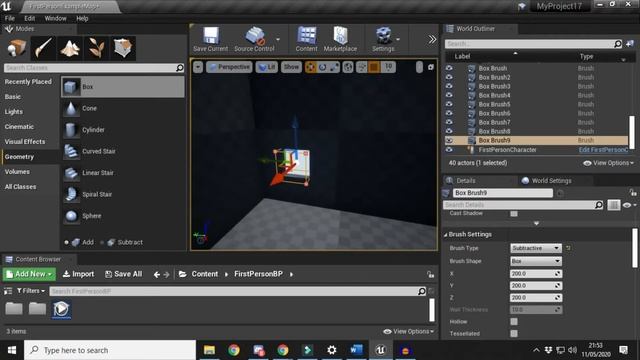Open the Marketplace toolbar icon
Screen dimensions: 640x360
click(x=340, y=39)
